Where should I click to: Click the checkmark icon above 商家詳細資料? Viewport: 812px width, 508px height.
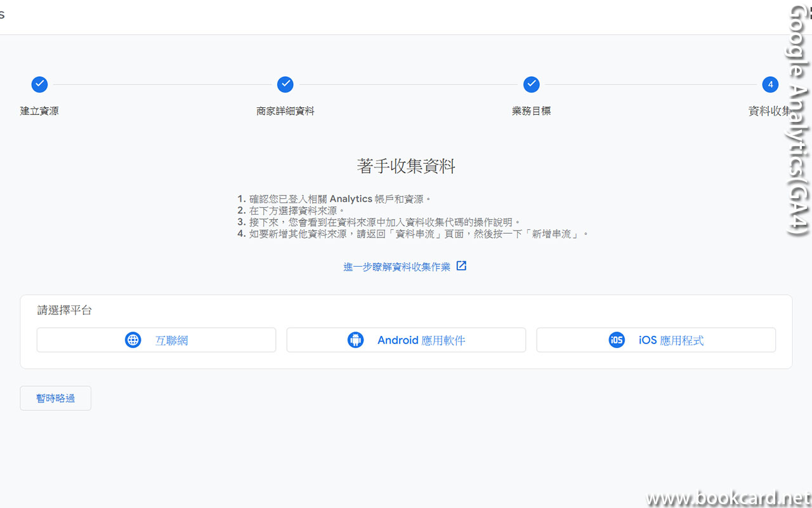click(x=285, y=84)
